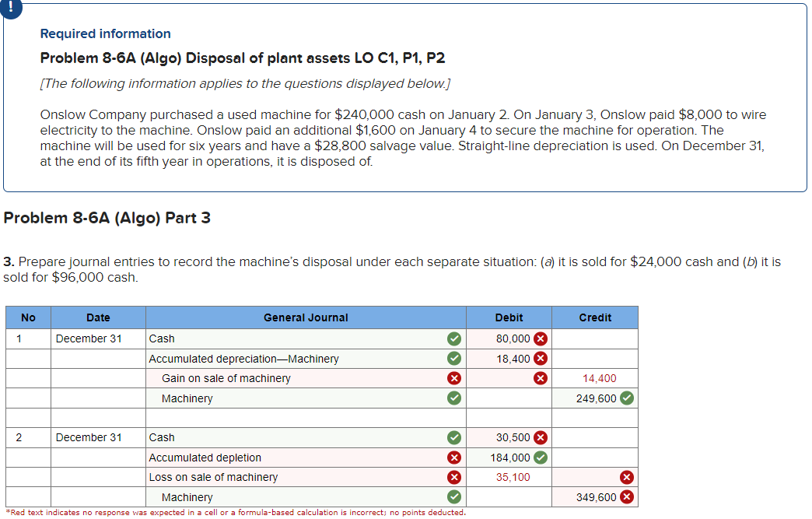Click the blue exclamation alert icon

tap(11, 8)
